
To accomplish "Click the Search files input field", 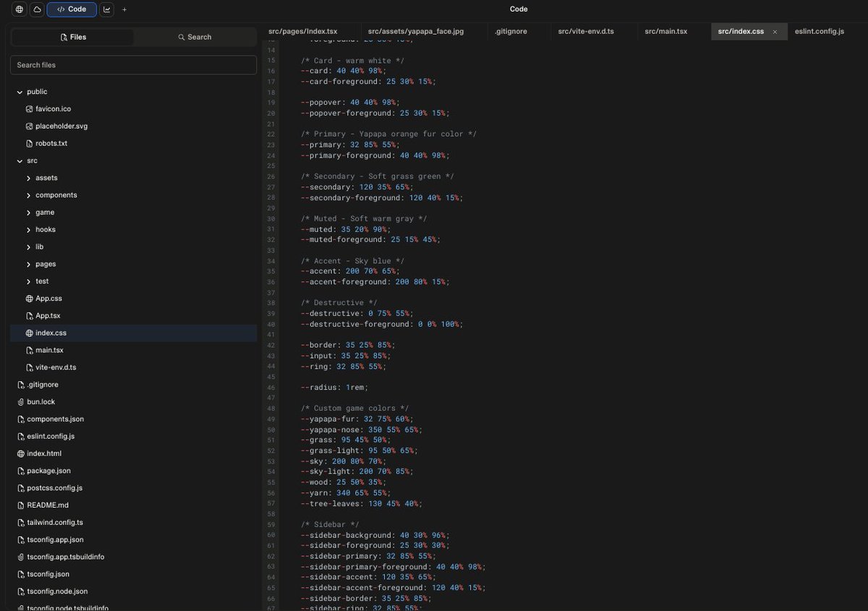I will tap(133, 64).
